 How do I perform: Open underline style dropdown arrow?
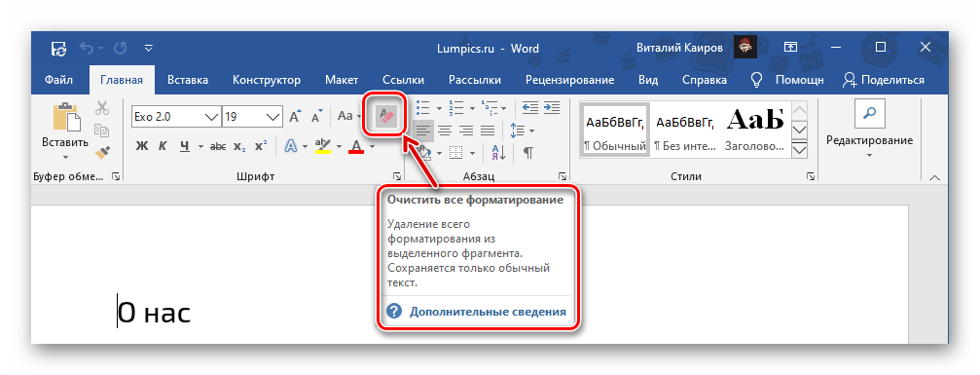[x=200, y=147]
